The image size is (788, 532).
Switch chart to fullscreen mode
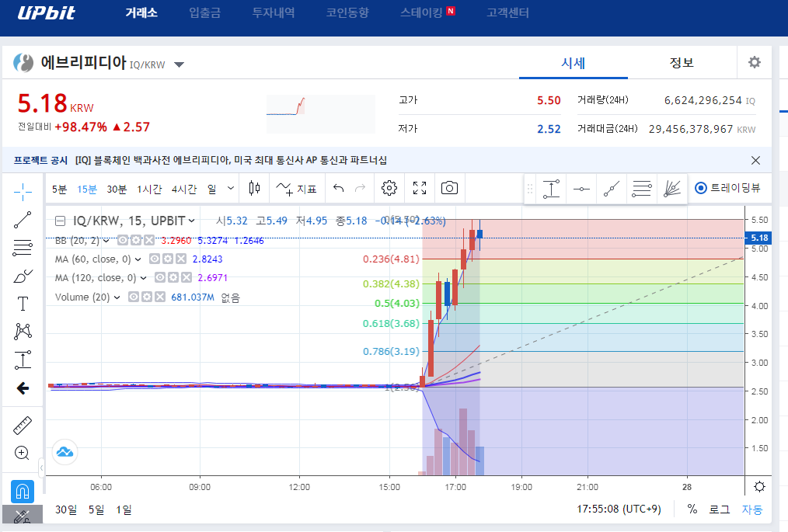(420, 189)
